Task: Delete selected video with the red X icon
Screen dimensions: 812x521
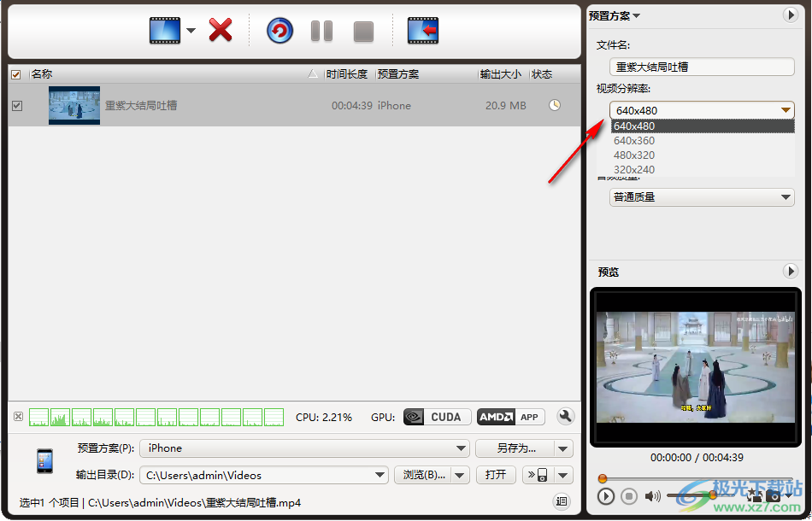Action: pos(221,28)
